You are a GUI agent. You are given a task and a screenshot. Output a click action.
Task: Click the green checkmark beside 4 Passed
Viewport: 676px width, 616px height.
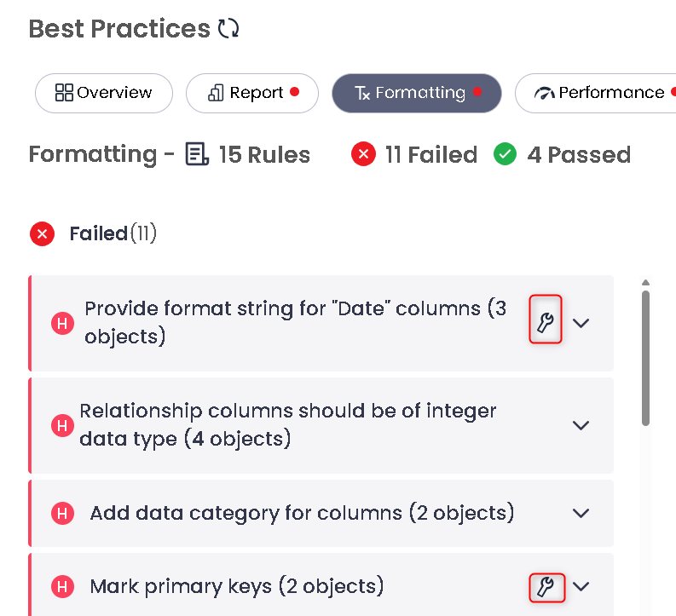click(506, 155)
